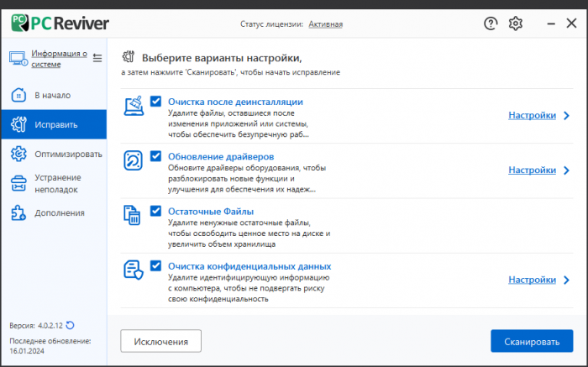Open Дополнения section
Viewport: 588px width, 367px height.
coord(54,212)
